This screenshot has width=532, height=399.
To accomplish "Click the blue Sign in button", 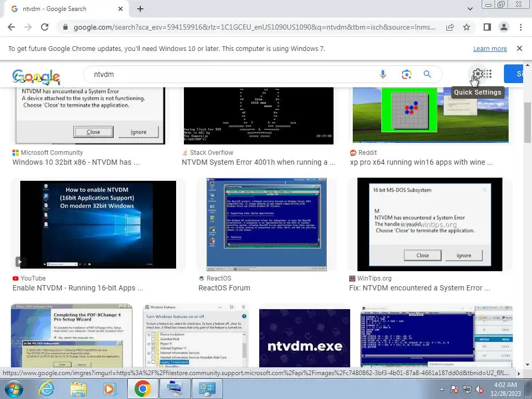I will click(x=513, y=74).
